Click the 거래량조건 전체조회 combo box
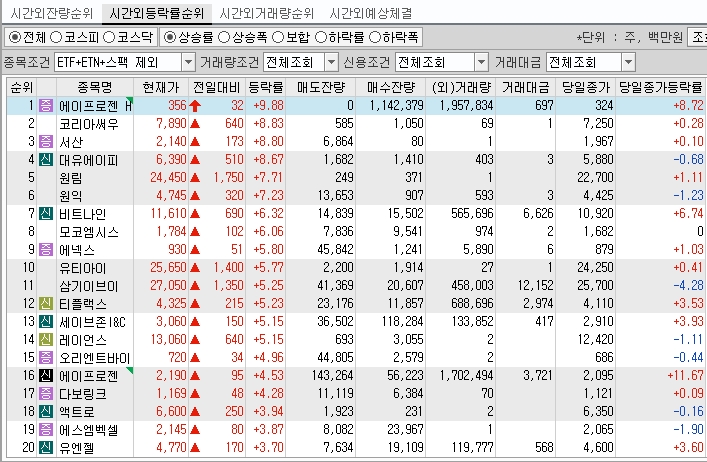 (x=301, y=62)
